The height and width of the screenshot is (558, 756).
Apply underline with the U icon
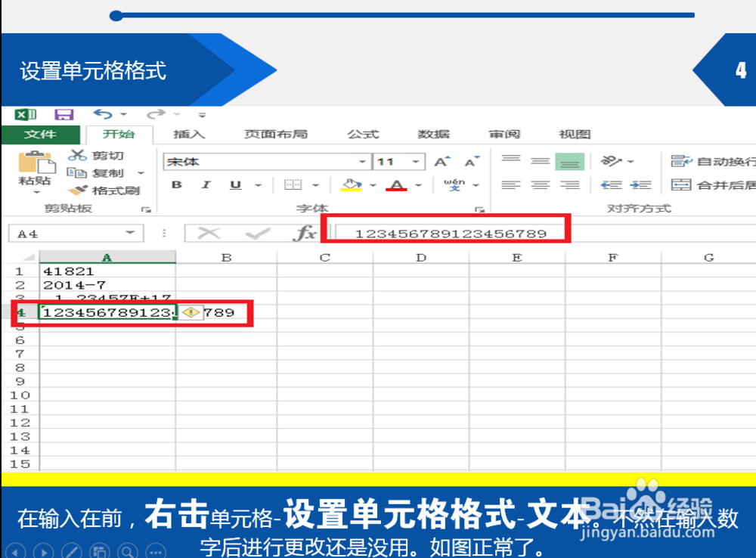234,184
